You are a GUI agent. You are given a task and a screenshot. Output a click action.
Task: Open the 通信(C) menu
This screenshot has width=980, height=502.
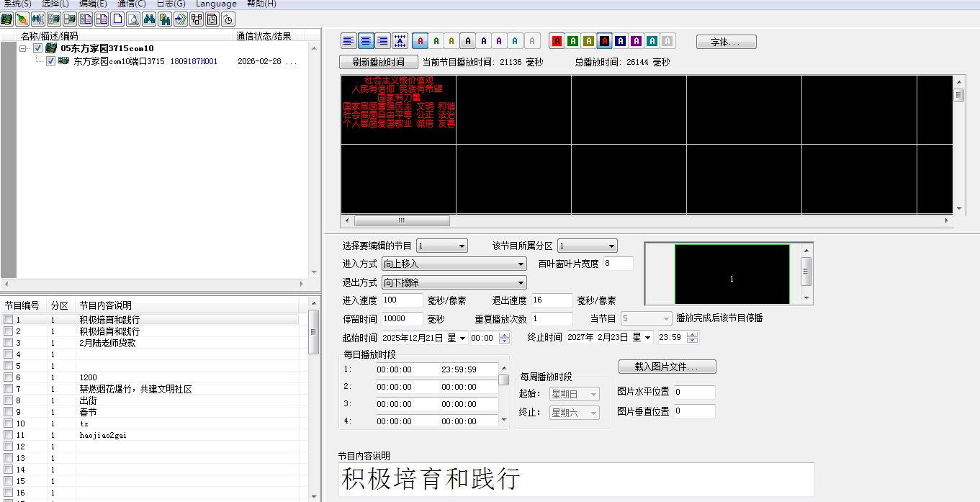131,4
